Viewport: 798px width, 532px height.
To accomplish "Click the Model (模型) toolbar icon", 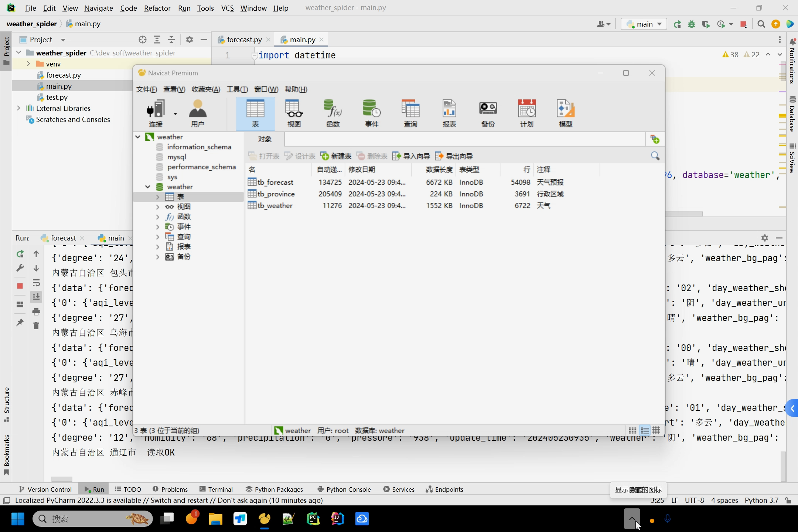I will (565, 113).
